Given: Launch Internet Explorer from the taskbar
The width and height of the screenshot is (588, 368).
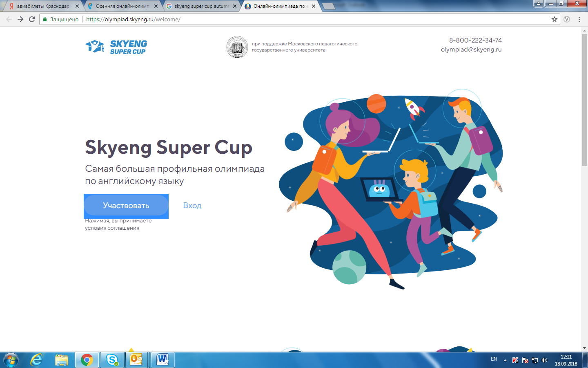Looking at the screenshot, I should 37,360.
